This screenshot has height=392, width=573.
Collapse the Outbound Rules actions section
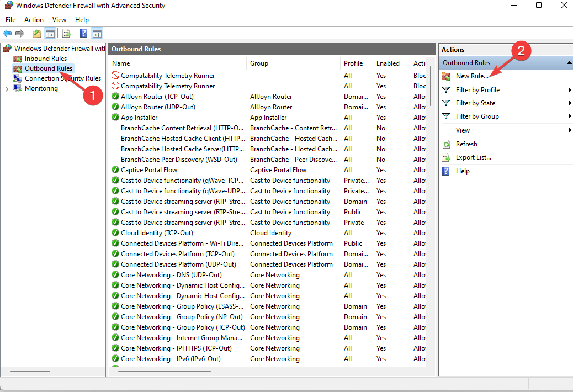click(x=569, y=63)
